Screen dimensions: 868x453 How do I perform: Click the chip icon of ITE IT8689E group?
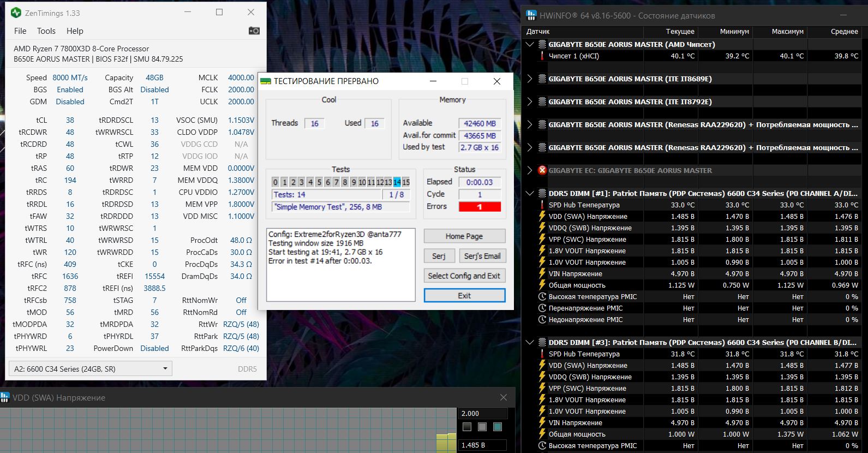click(x=542, y=79)
